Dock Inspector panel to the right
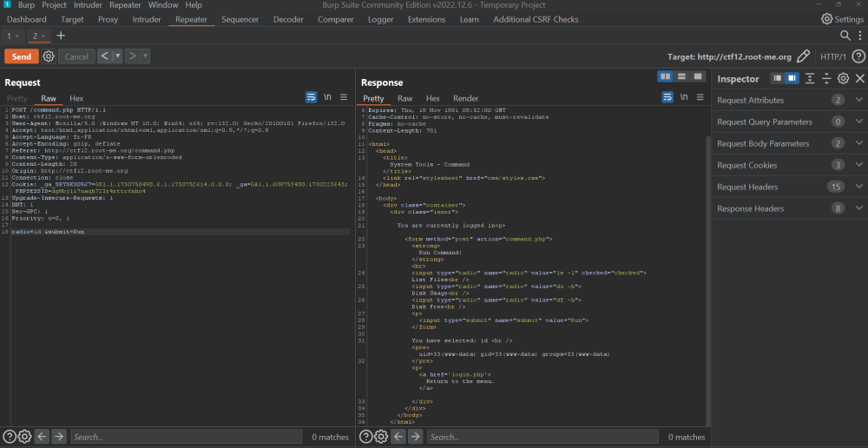 (x=792, y=79)
